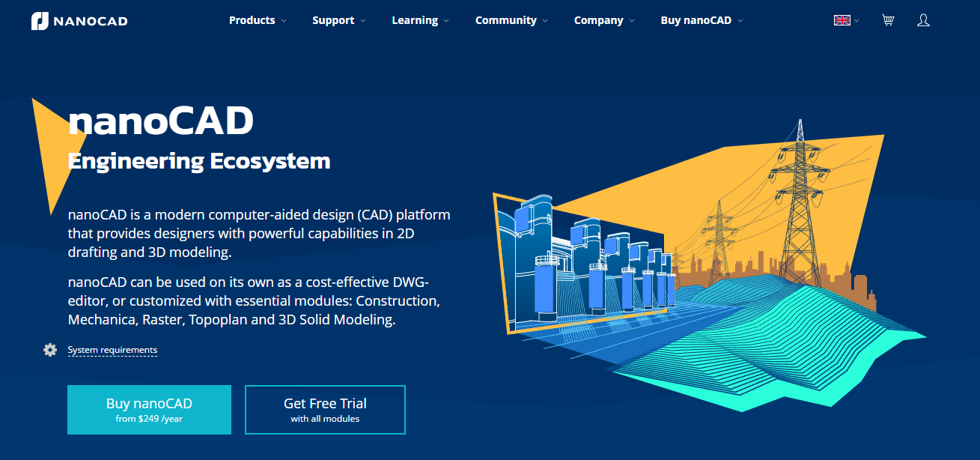This screenshot has width=980, height=460.
Task: Click the nanoCAD logo in the header
Action: click(79, 21)
